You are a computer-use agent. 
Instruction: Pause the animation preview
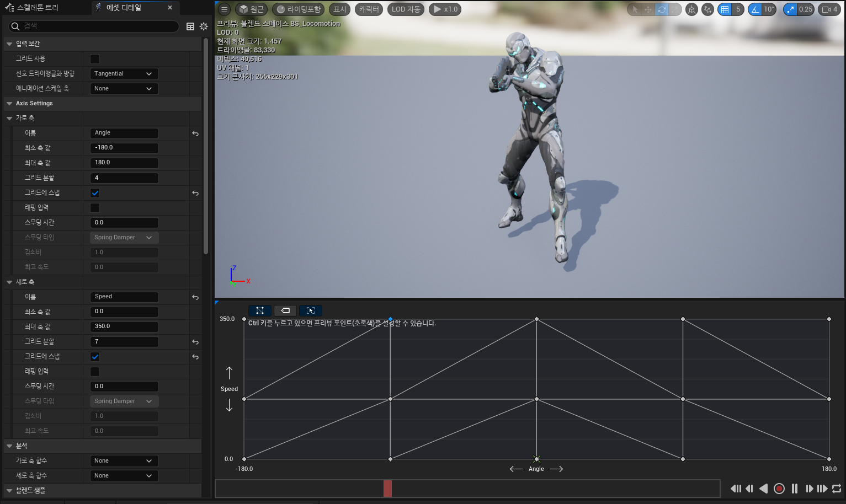[x=795, y=489]
